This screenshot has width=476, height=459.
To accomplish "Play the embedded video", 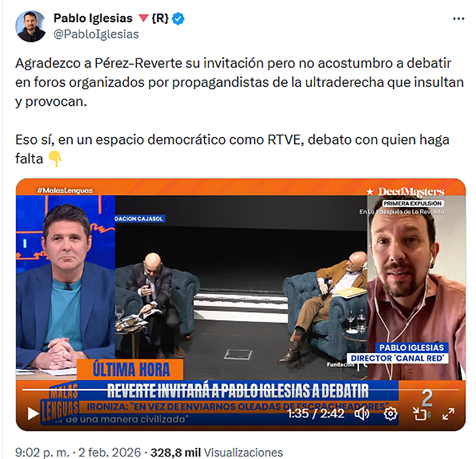I will (33, 413).
